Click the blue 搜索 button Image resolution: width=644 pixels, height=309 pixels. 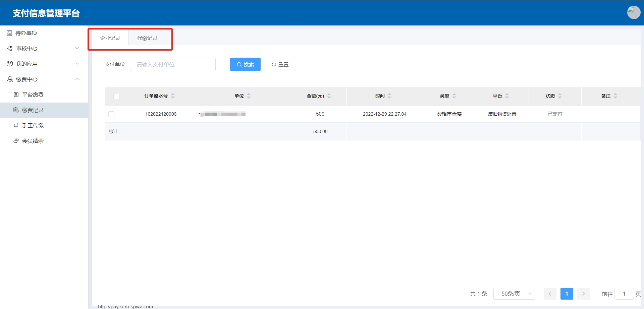tap(245, 64)
